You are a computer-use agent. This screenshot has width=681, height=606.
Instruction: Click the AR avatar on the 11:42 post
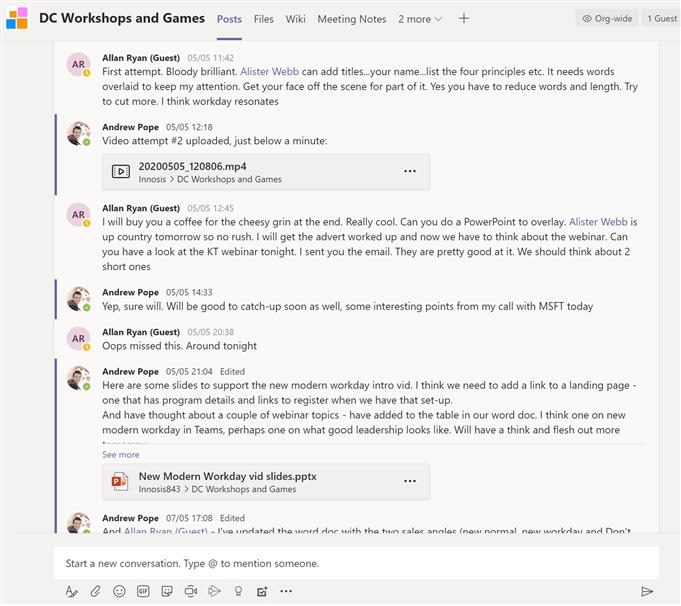[x=78, y=64]
